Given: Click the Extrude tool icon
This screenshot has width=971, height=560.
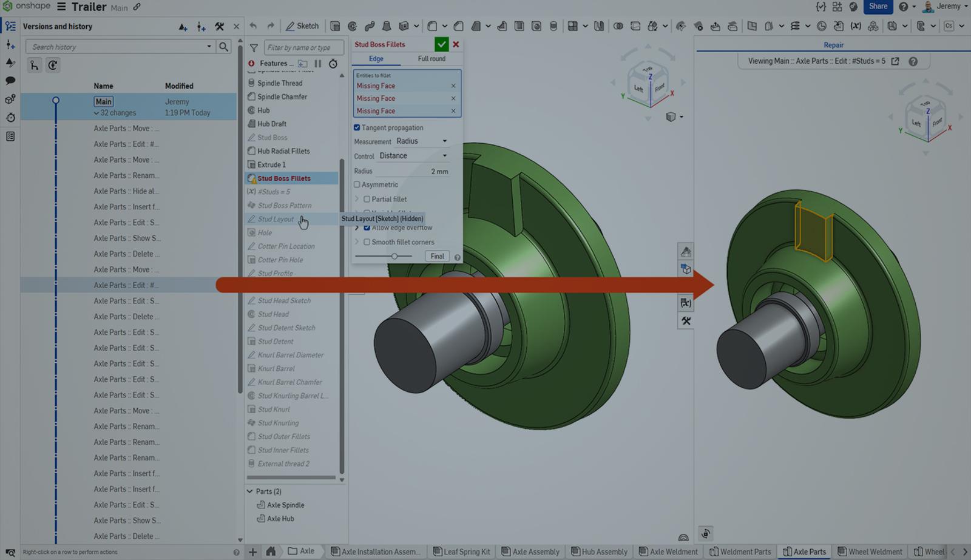Looking at the screenshot, I should coord(334,26).
